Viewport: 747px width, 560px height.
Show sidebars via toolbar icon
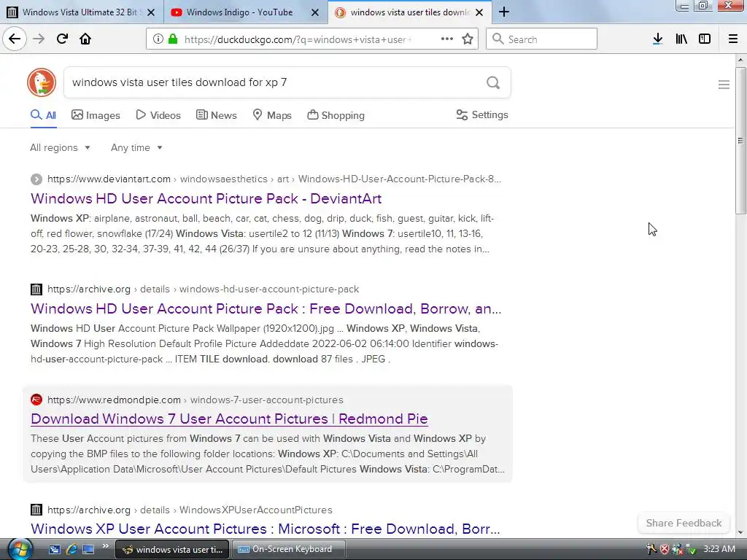(705, 39)
